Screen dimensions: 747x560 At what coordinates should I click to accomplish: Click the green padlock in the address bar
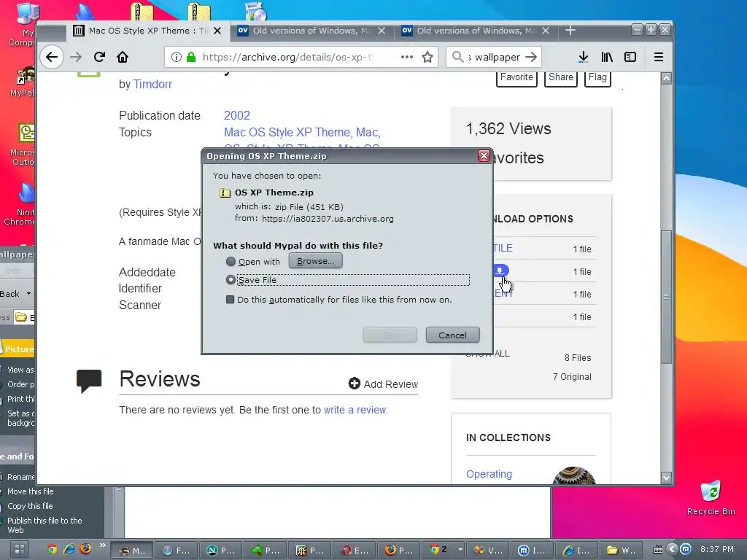click(191, 57)
